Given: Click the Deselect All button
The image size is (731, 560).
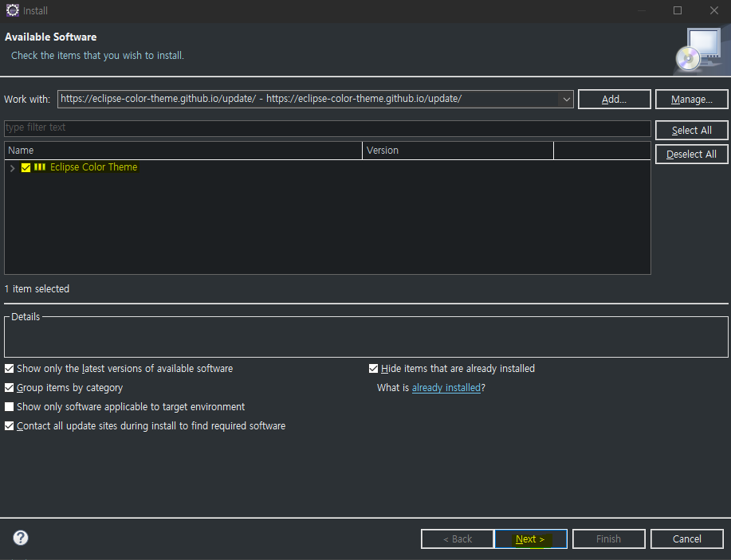Looking at the screenshot, I should coord(691,155).
